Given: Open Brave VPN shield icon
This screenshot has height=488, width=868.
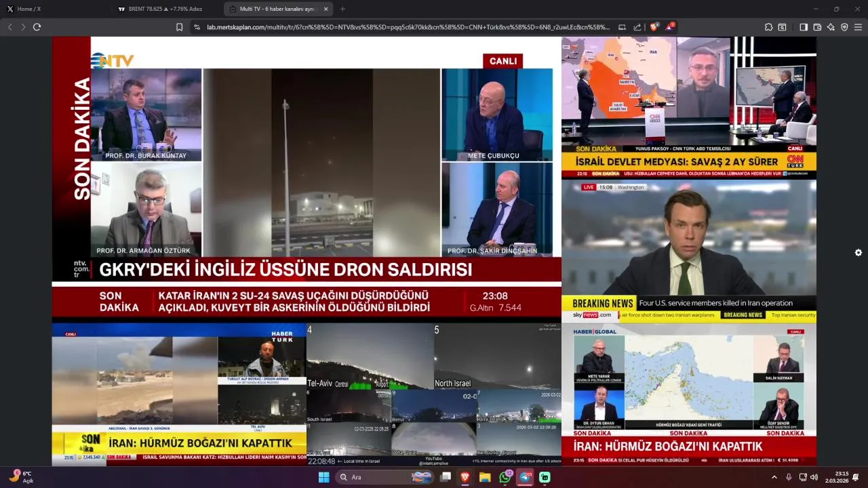Looking at the screenshot, I should tap(844, 27).
